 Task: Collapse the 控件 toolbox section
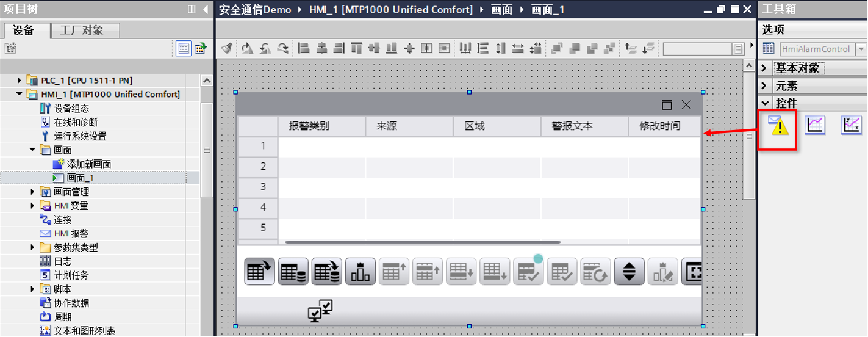click(x=765, y=103)
